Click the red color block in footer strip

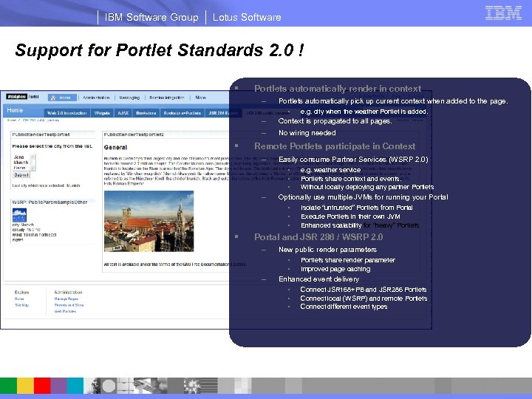pos(42,386)
